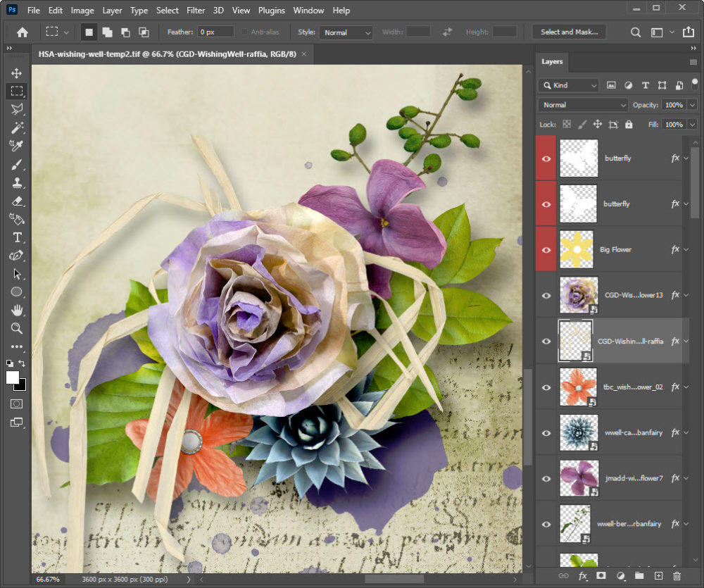704x588 pixels.
Task: Hide the wwell-ca...banfairy layer
Action: (x=546, y=433)
